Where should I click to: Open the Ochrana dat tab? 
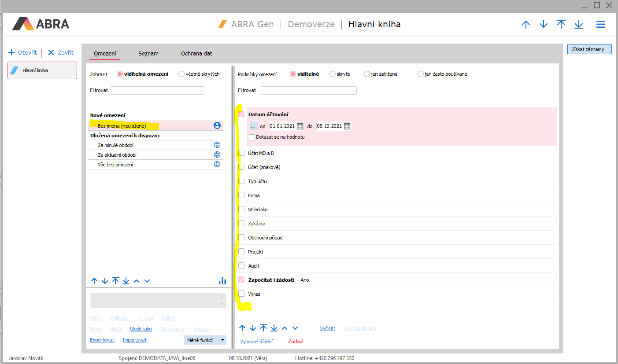pos(196,54)
